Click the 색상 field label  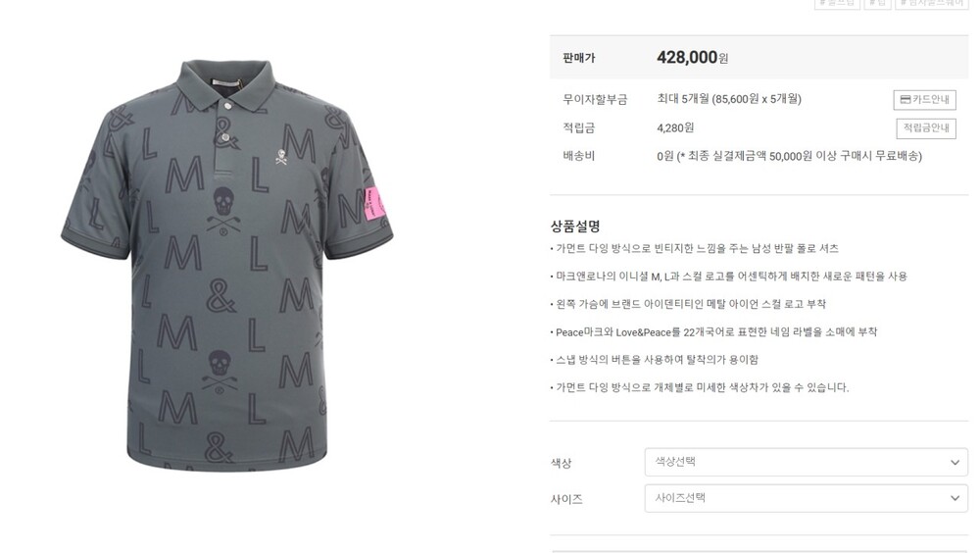pyautogui.click(x=561, y=463)
